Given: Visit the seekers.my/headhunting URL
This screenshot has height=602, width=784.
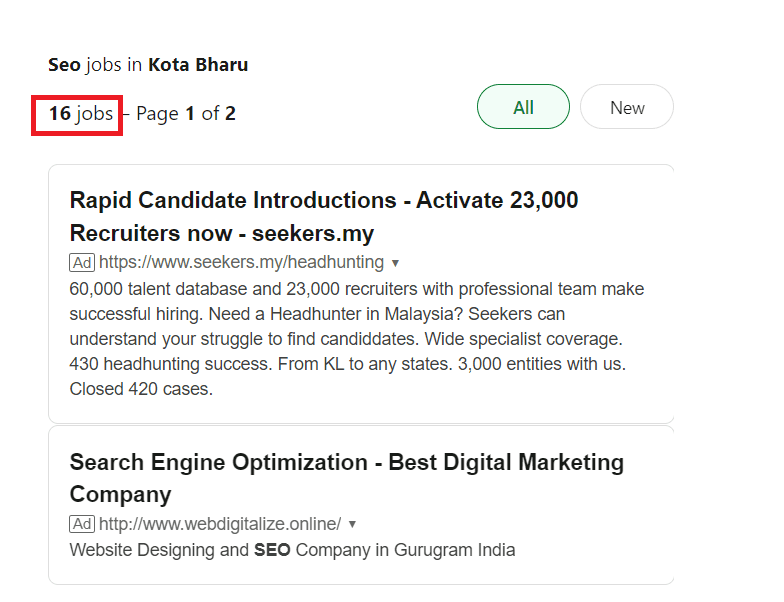Looking at the screenshot, I should click(x=241, y=262).
